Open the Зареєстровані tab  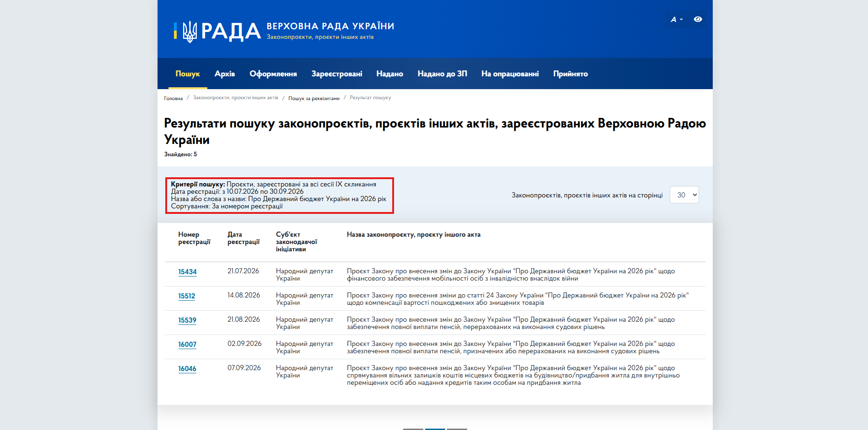coord(337,74)
